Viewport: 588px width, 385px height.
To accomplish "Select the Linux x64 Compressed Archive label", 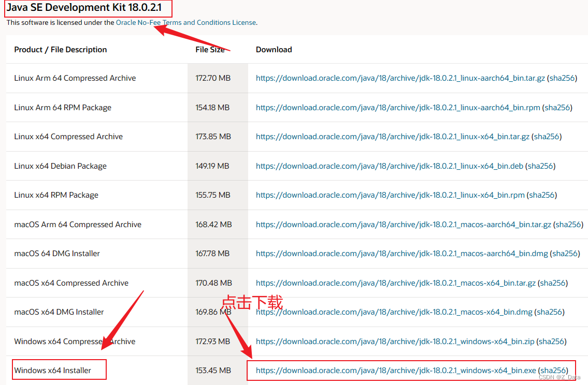I will [x=68, y=137].
